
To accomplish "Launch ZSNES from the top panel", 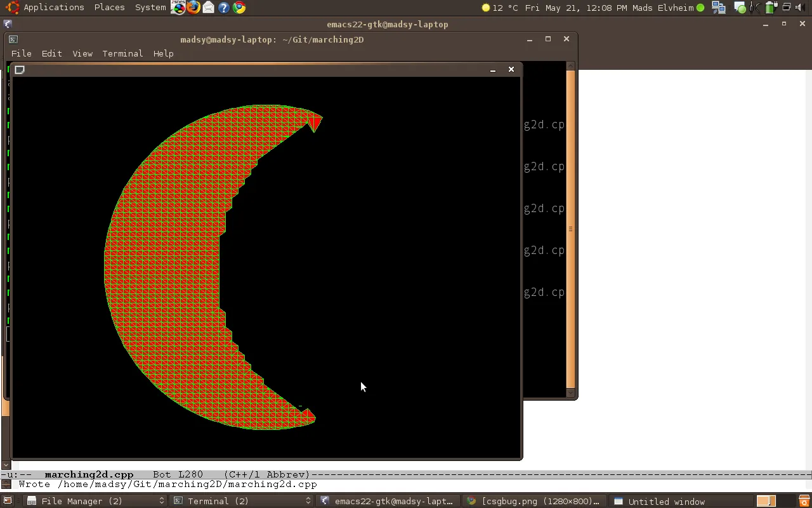I will click(x=178, y=8).
